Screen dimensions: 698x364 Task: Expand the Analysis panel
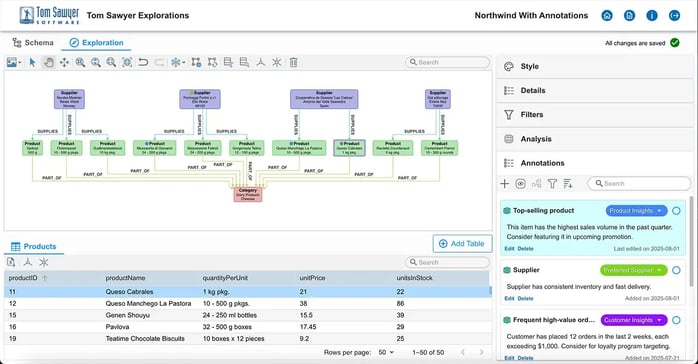[x=594, y=139]
